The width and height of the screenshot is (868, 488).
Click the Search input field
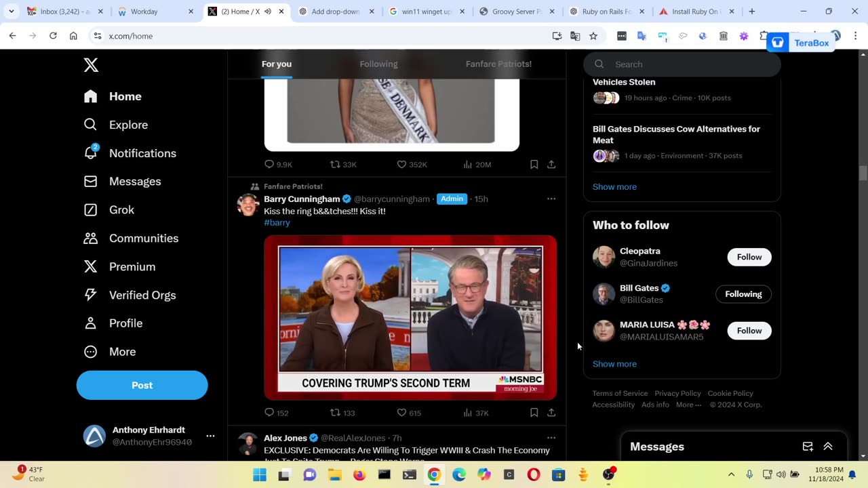tap(682, 64)
